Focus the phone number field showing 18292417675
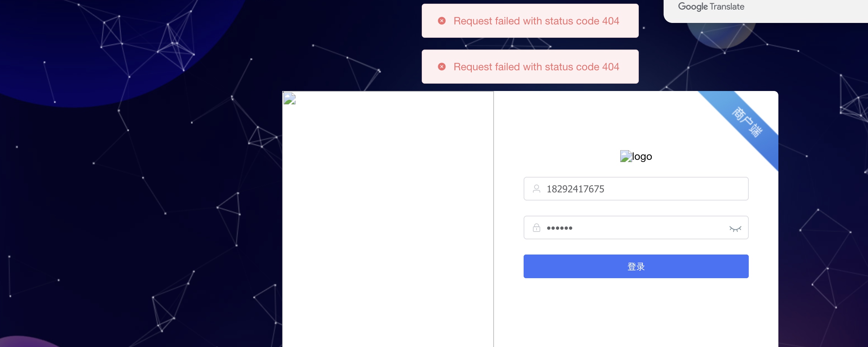The height and width of the screenshot is (347, 868). (636, 189)
